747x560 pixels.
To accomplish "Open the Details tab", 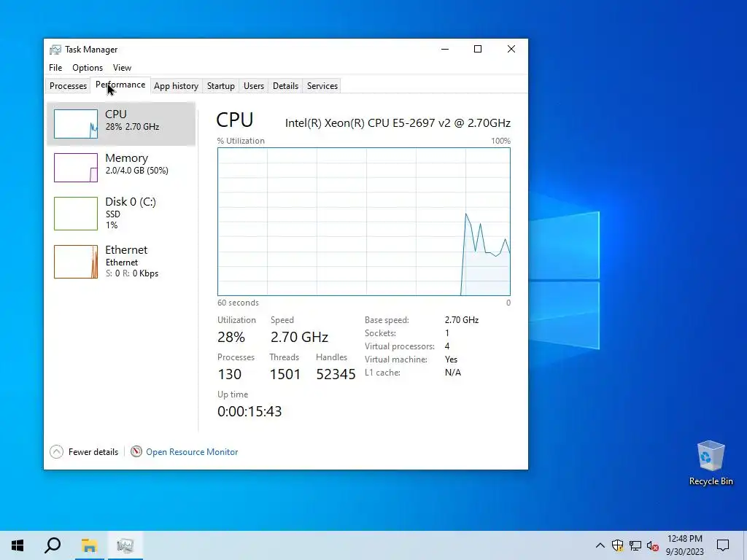I will (x=285, y=86).
